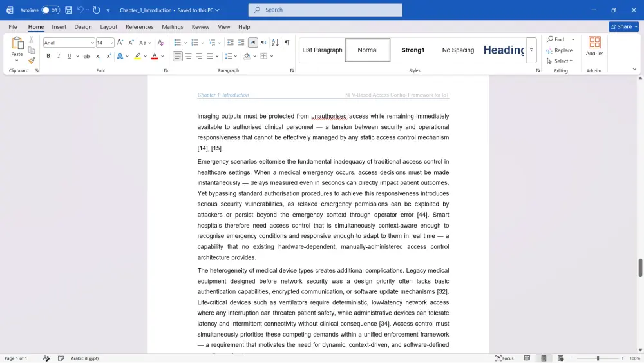This screenshot has width=644, height=363.
Task: Expand the Styles gallery
Action: [x=531, y=50]
